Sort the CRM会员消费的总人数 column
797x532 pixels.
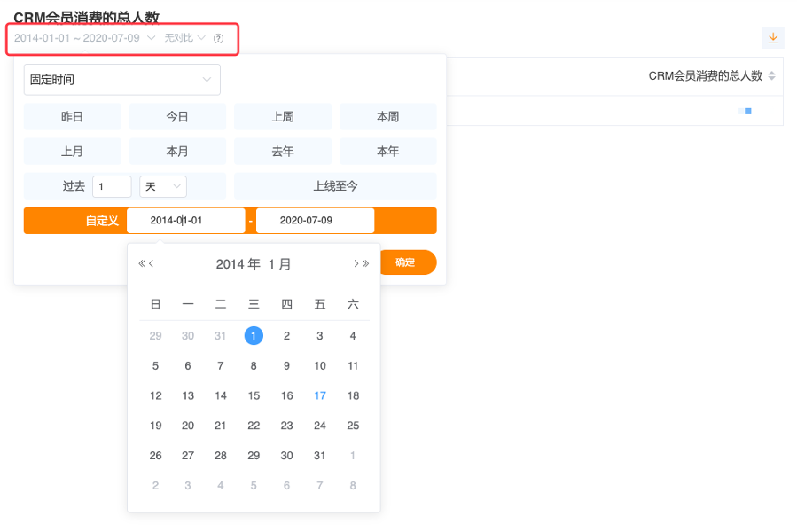[771, 76]
